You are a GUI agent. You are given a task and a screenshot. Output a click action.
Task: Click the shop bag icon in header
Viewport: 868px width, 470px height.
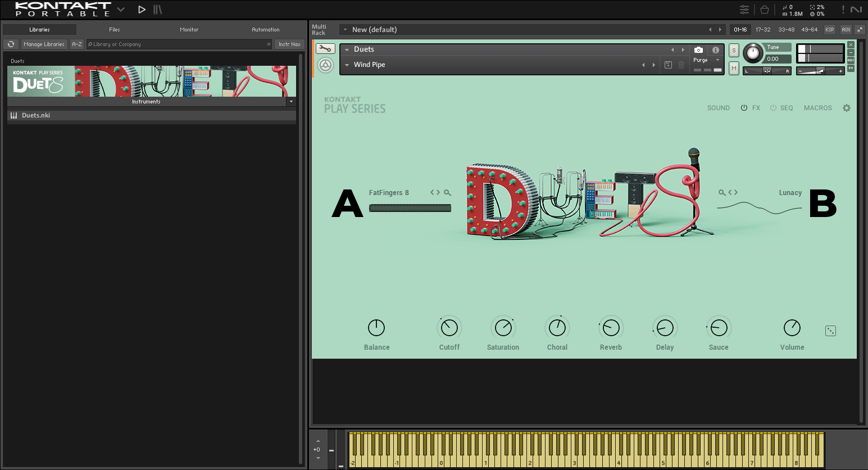(x=764, y=10)
